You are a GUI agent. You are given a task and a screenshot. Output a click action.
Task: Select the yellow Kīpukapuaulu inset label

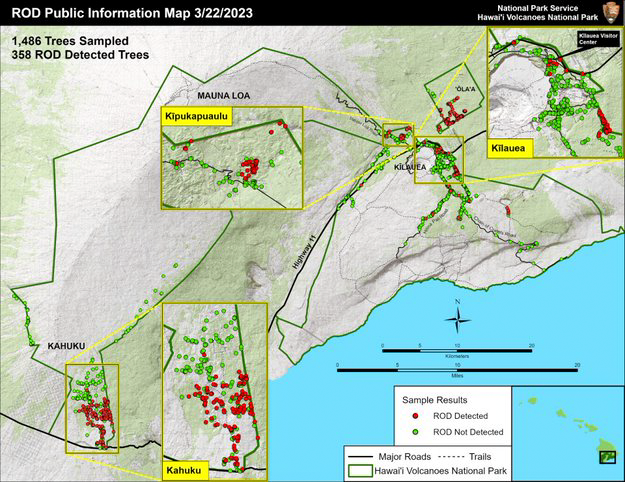point(196,117)
